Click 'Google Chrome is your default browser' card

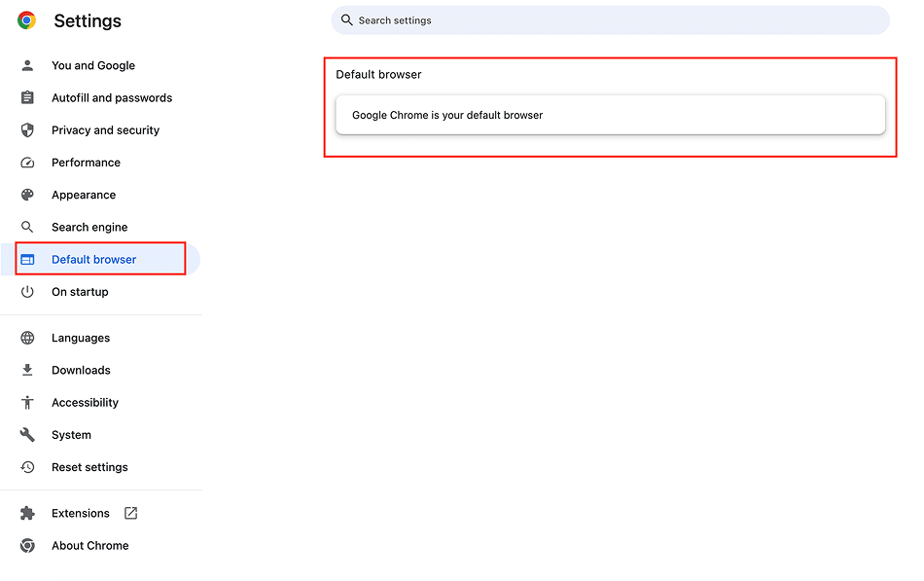pos(611,115)
